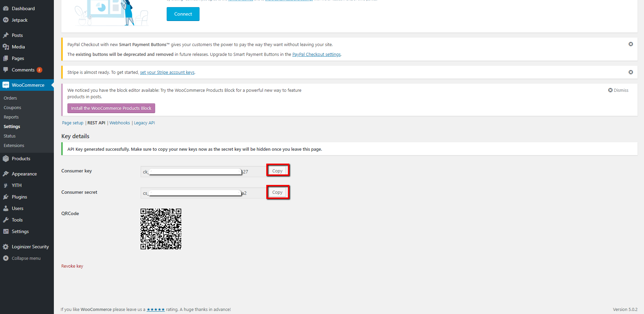This screenshot has width=644, height=314.
Task: Copy the Consumer secret
Action: (277, 192)
